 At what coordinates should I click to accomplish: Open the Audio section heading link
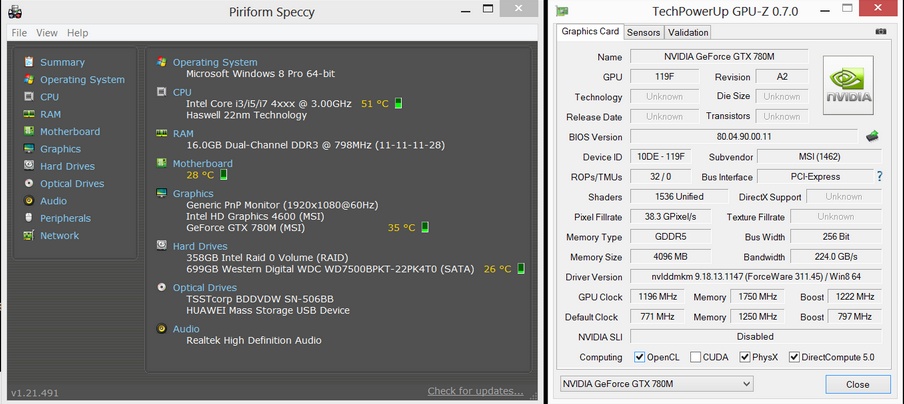point(186,329)
